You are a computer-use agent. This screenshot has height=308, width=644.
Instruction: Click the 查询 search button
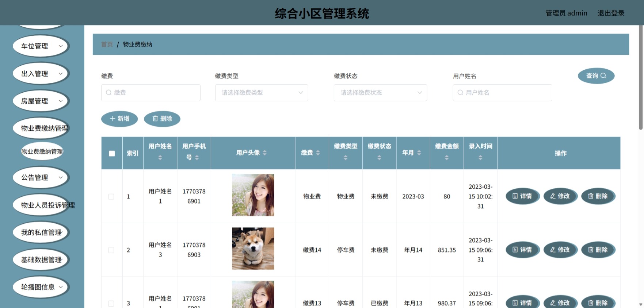point(596,76)
